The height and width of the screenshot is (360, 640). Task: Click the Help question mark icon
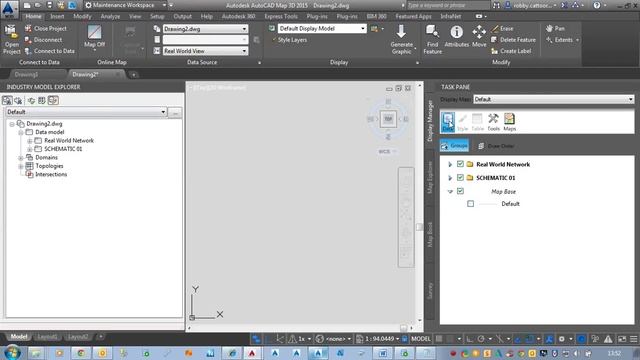[597, 5]
